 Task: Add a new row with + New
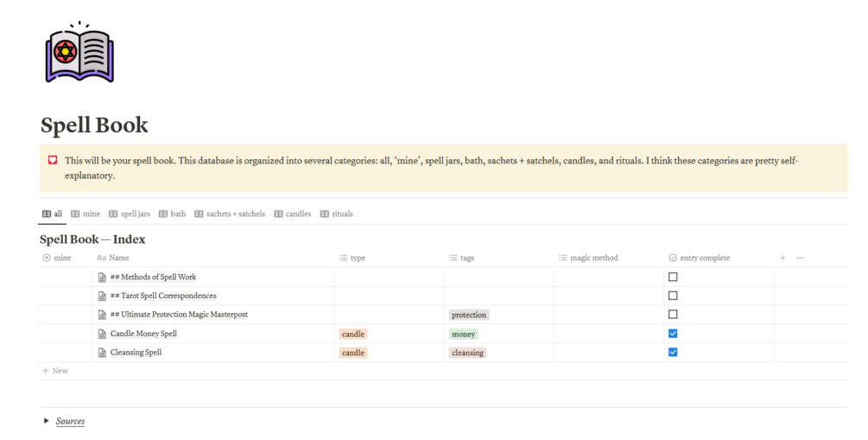coord(54,371)
